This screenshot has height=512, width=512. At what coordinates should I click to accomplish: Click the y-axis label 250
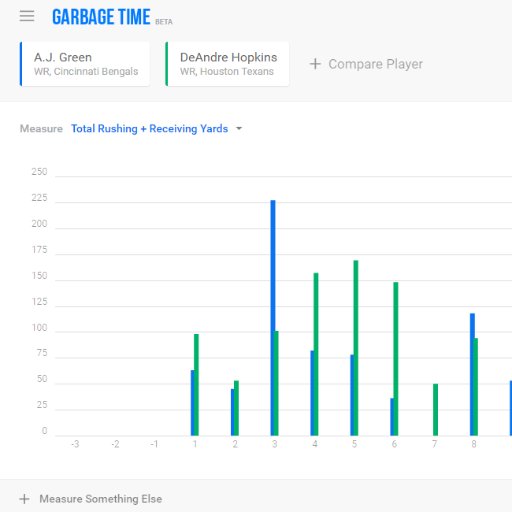point(39,172)
